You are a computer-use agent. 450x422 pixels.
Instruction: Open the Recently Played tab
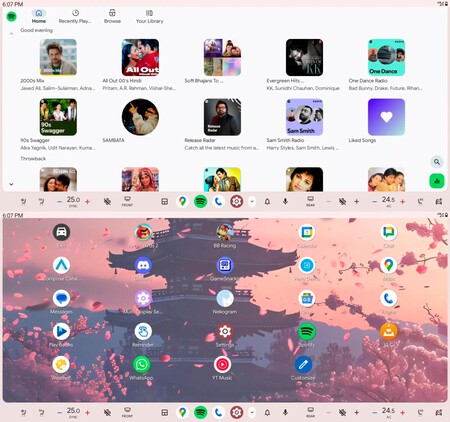pyautogui.click(x=75, y=16)
